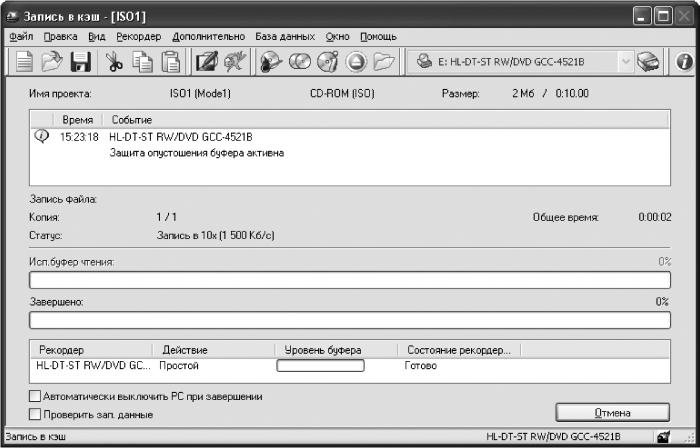The image size is (700, 448).
Task: Click the Простой action cell
Action: (179, 366)
